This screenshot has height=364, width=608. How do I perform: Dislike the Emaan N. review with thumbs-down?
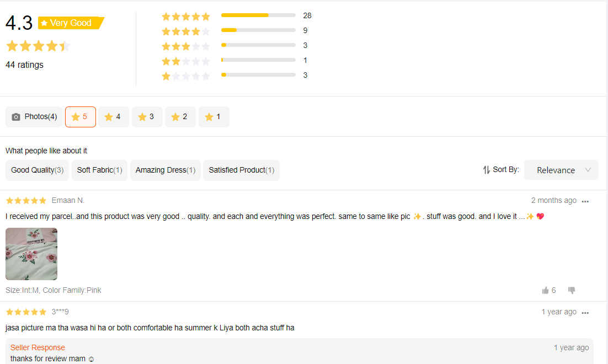(x=572, y=290)
